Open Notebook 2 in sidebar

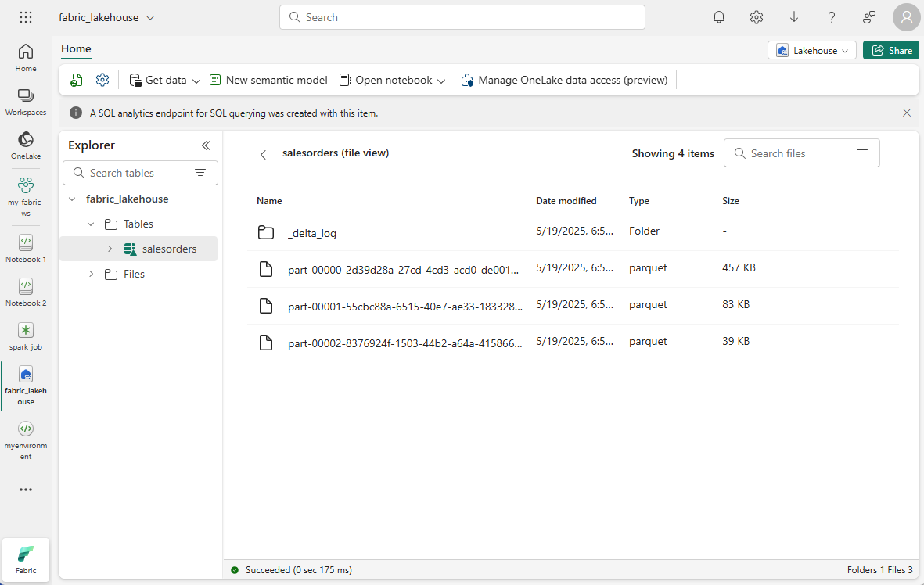(25, 292)
